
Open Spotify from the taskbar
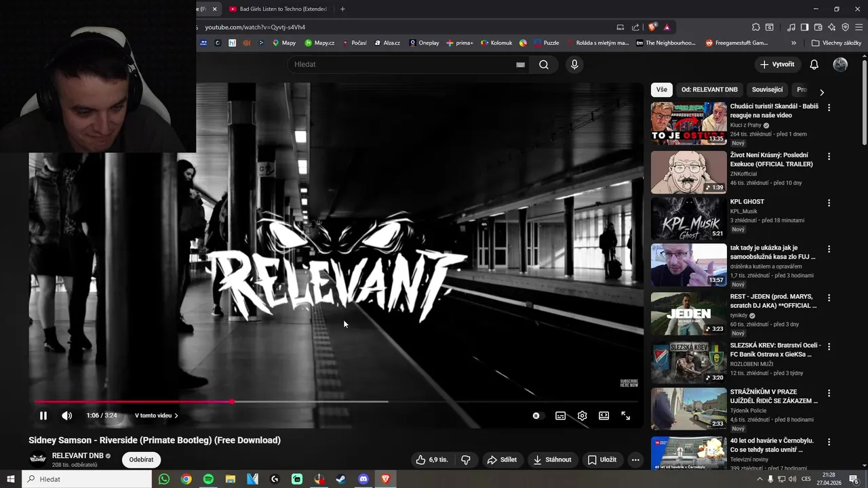tap(208, 479)
